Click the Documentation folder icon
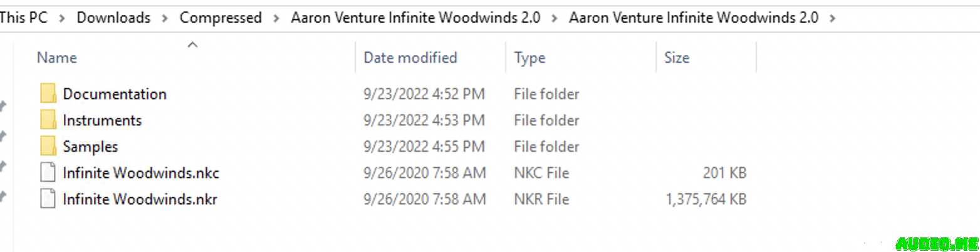 [48, 94]
